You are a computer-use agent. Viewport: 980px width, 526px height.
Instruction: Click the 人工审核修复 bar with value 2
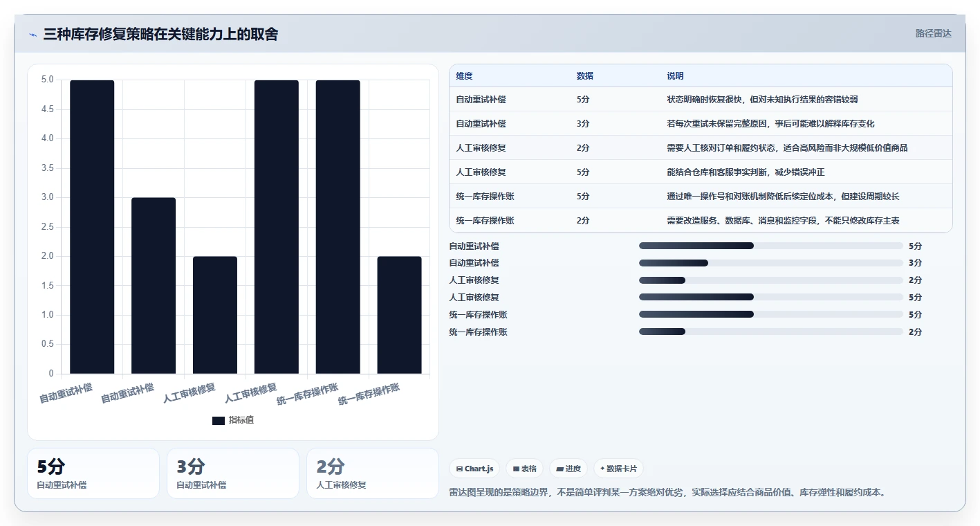pos(215,315)
